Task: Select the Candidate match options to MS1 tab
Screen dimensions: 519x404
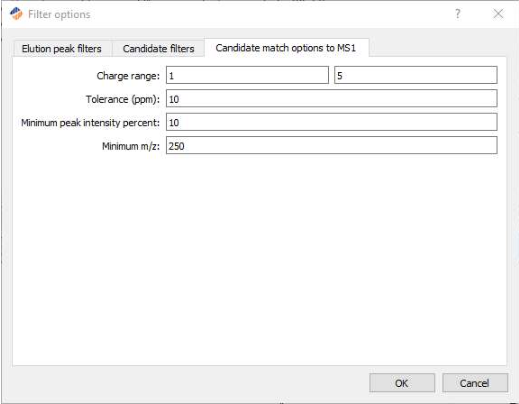Action: pos(286,48)
